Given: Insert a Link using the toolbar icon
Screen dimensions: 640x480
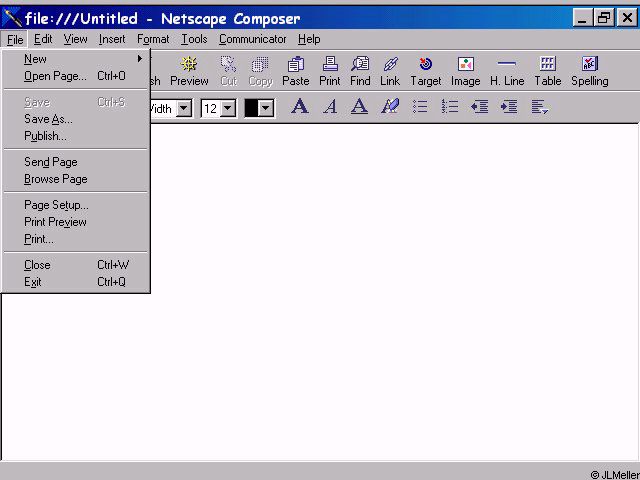Looking at the screenshot, I should click(x=390, y=71).
